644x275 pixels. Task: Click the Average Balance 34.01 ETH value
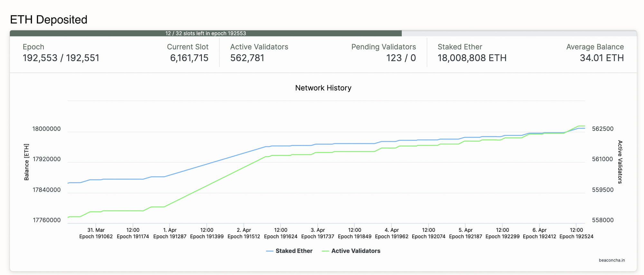click(601, 58)
